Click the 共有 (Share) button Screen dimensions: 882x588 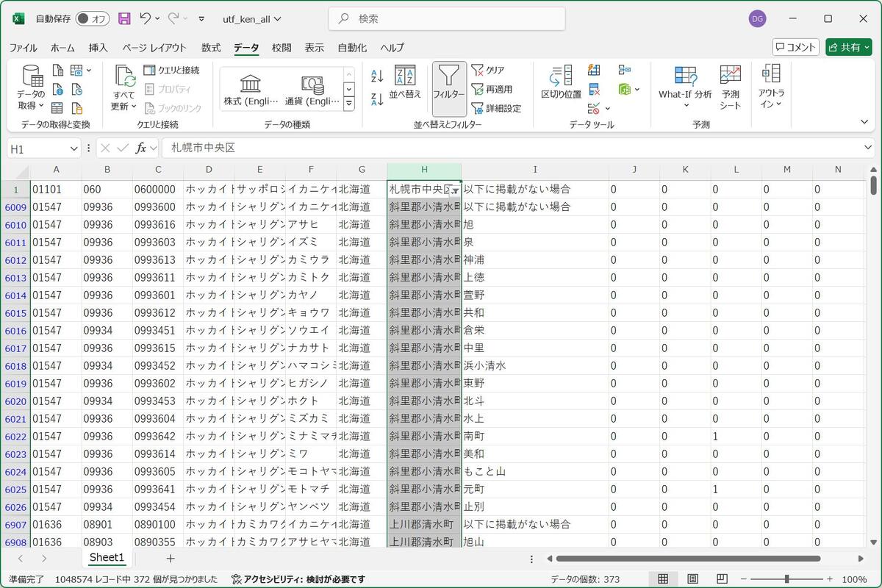849,47
